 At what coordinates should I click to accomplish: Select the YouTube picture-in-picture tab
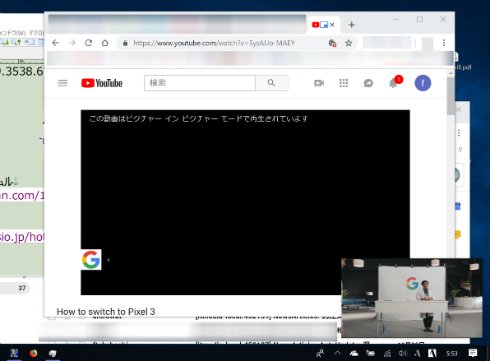(x=323, y=25)
